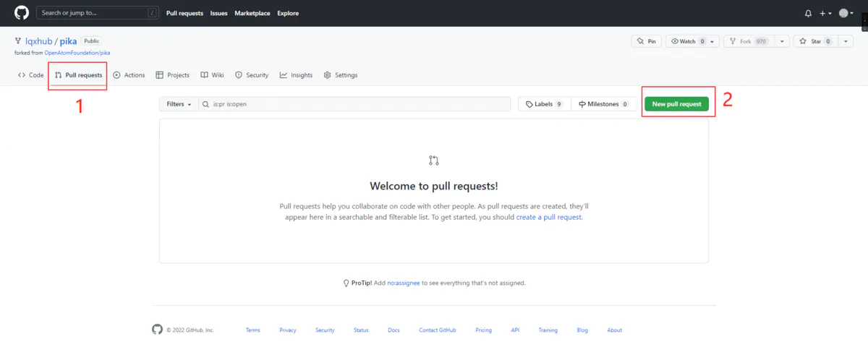
Task: Switch to the Insights tab
Action: (297, 75)
